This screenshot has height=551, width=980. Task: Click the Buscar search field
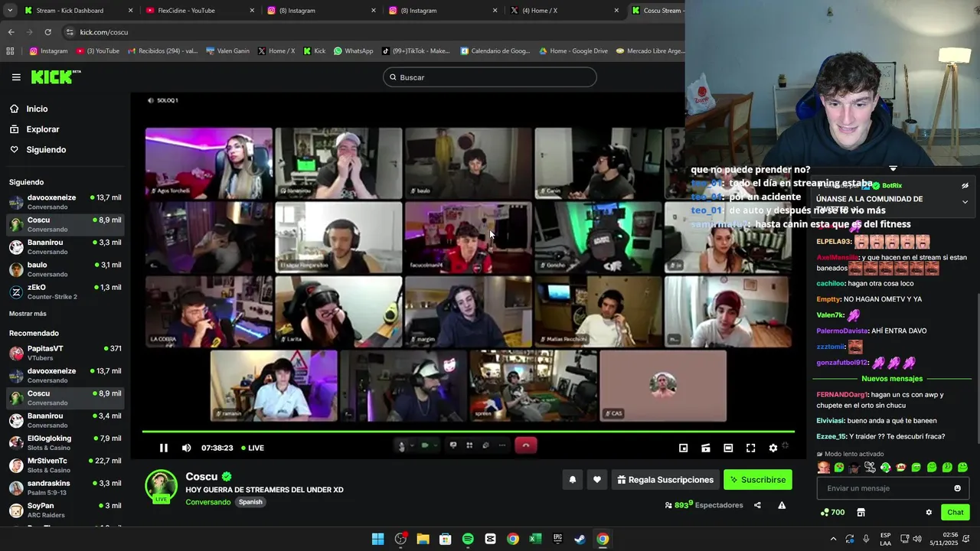click(x=490, y=77)
